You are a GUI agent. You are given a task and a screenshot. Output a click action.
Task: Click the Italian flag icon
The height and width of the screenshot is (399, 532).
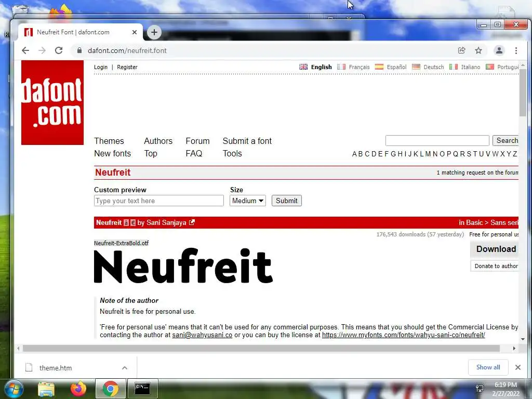point(453,67)
